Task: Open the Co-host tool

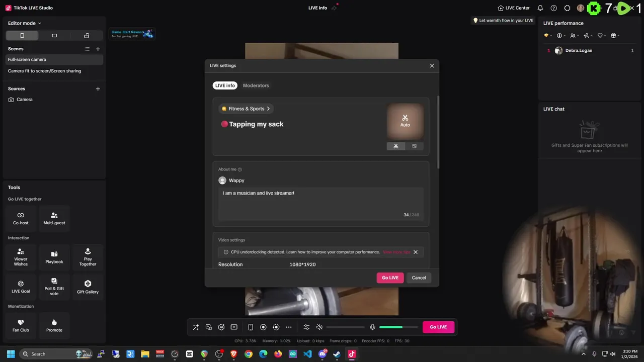Action: (21, 218)
